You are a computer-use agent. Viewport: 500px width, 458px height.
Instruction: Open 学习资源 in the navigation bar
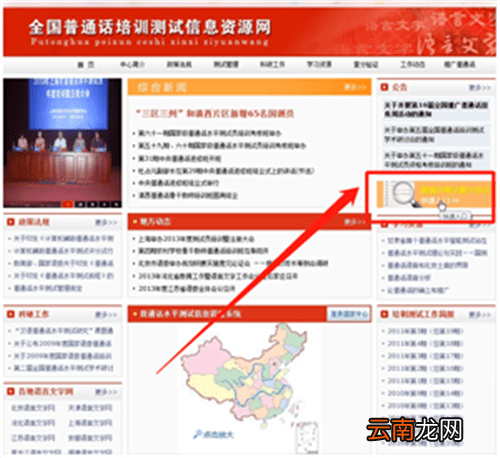[x=319, y=64]
